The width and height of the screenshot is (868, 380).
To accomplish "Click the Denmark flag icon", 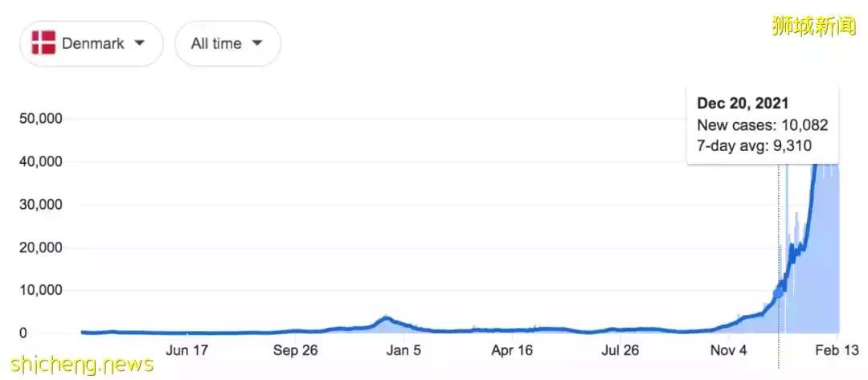I will click(43, 43).
